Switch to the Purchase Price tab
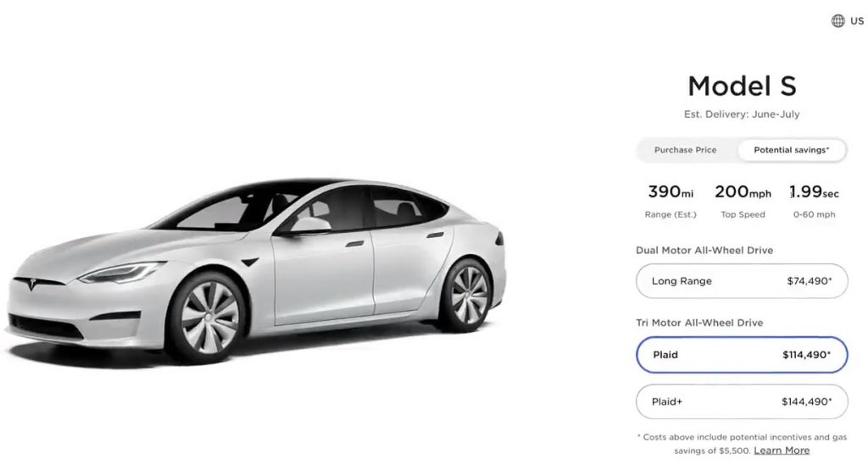 point(685,150)
